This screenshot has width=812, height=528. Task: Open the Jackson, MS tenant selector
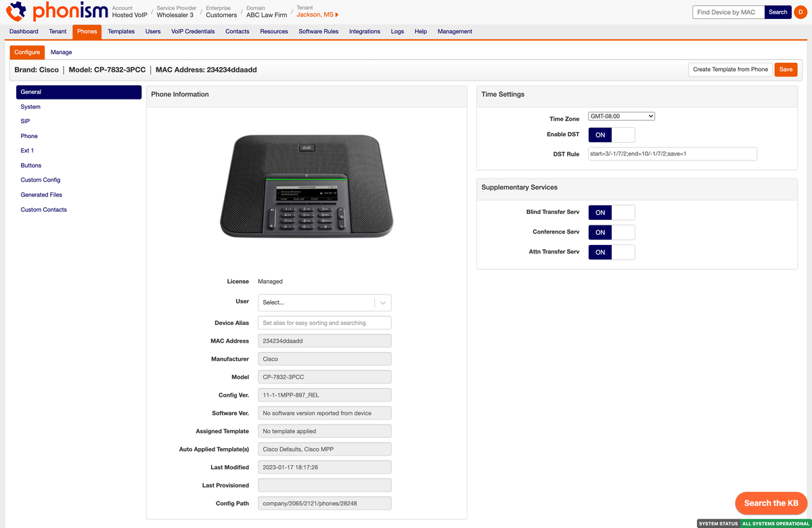[317, 15]
